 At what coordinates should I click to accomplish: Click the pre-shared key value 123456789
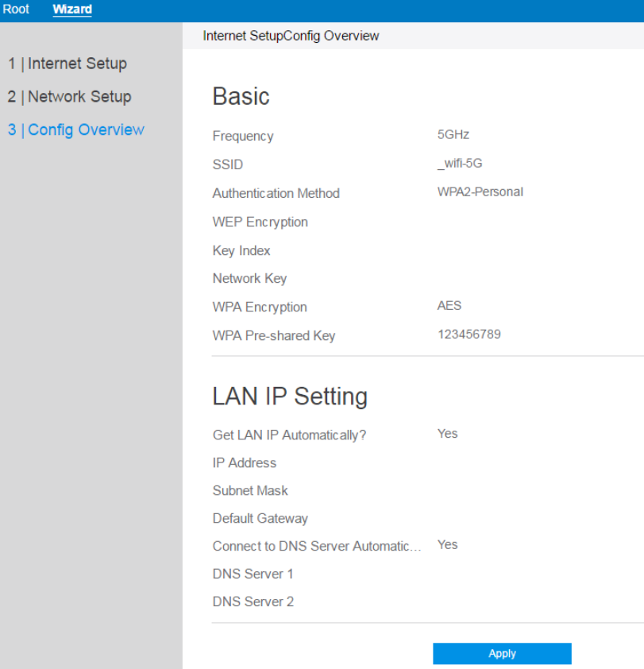469,334
